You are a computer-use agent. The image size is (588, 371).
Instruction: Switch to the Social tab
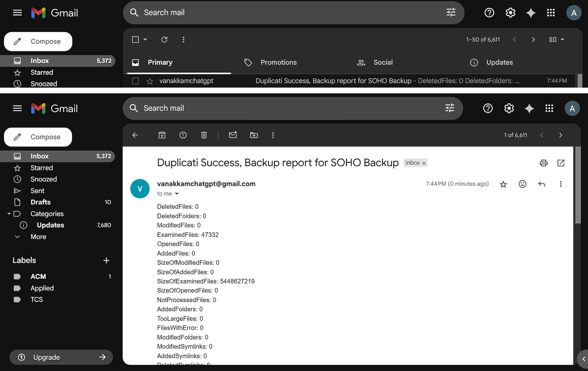pos(383,62)
